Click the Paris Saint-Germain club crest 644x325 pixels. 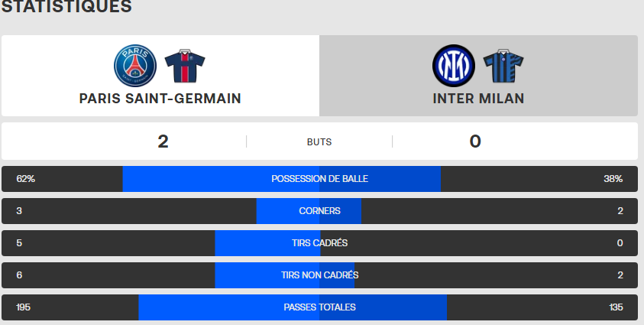tap(135, 65)
